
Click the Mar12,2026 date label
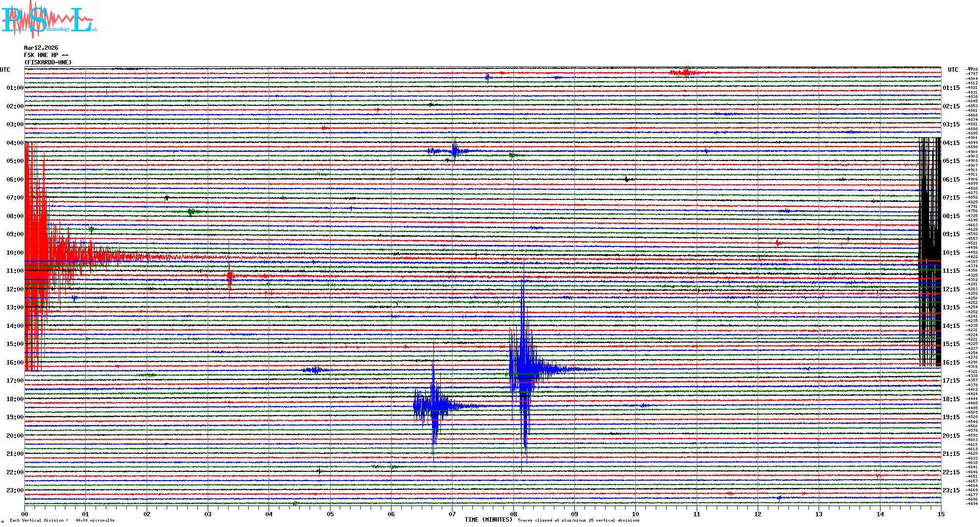coord(41,48)
